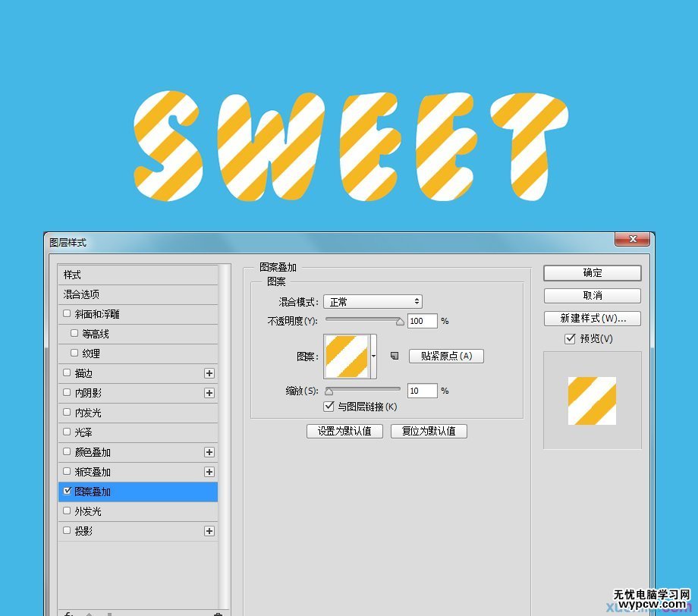The image size is (698, 616).
Task: Open the pattern picker dropdown arrow
Action: (x=374, y=357)
